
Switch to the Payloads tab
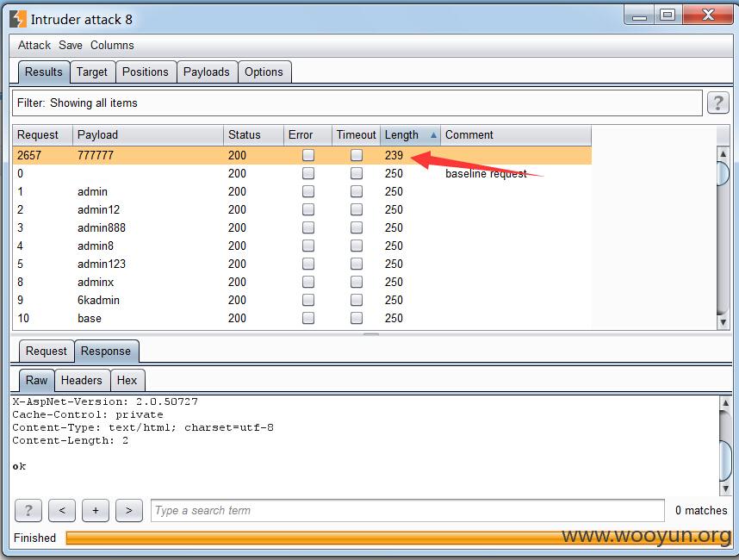207,72
